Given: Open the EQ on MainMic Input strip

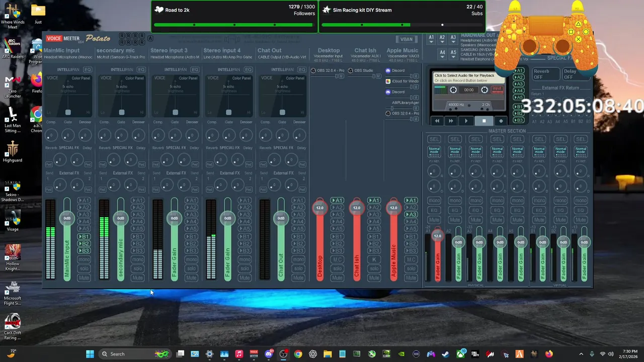Looking at the screenshot, I should coord(88,69).
